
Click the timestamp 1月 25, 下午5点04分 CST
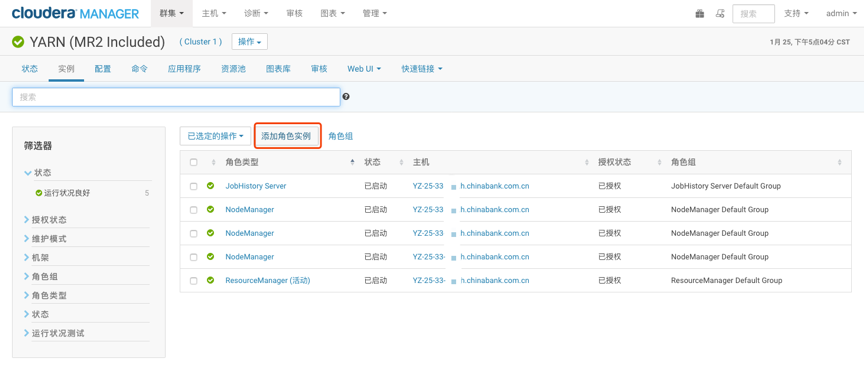[x=810, y=42]
